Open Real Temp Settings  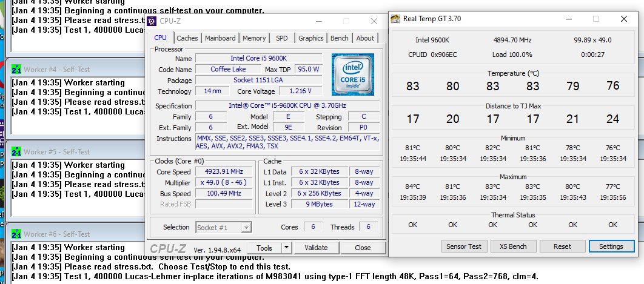[611, 246]
